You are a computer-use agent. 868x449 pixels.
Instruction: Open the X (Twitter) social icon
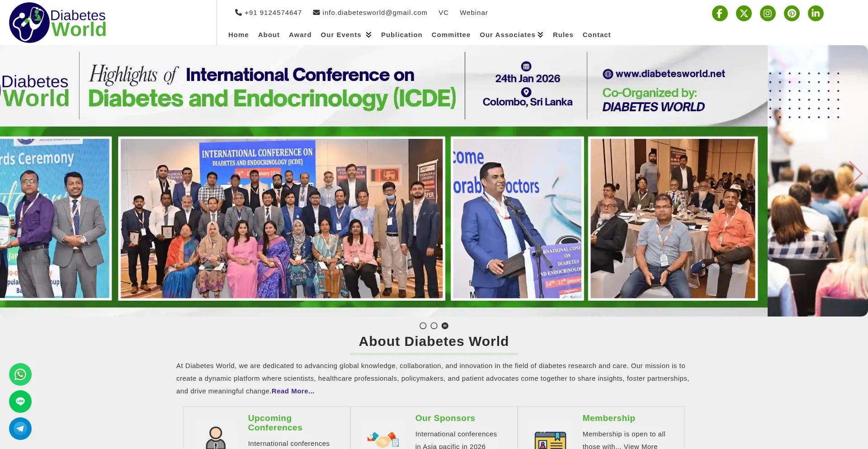(744, 13)
